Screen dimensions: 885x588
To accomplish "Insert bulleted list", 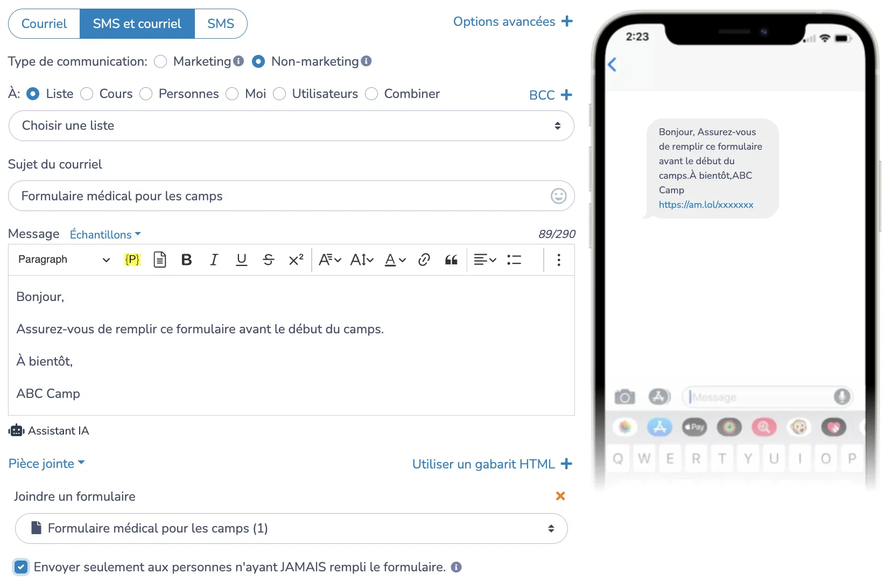I will [514, 260].
